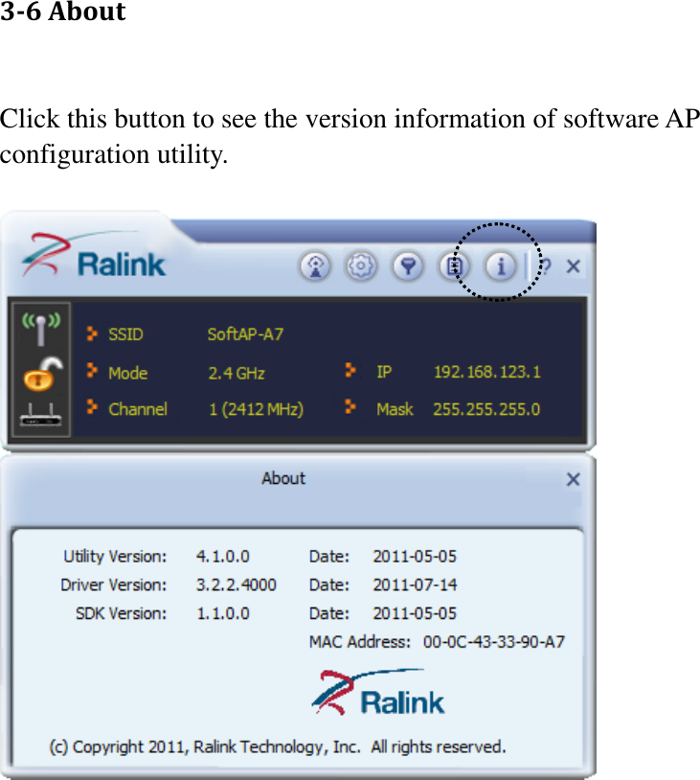700x780 pixels.
Task: Click the About info 'i' icon
Action: [x=501, y=266]
